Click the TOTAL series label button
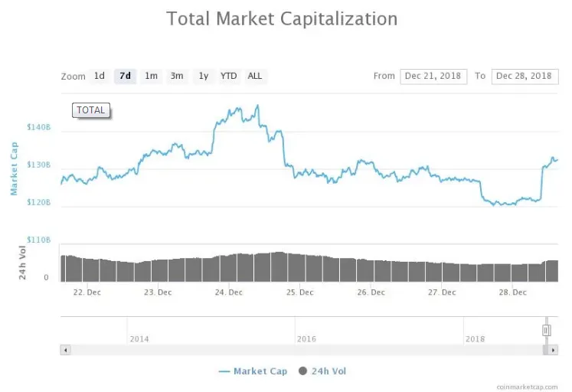This screenshot has width=572, height=392. (x=91, y=110)
